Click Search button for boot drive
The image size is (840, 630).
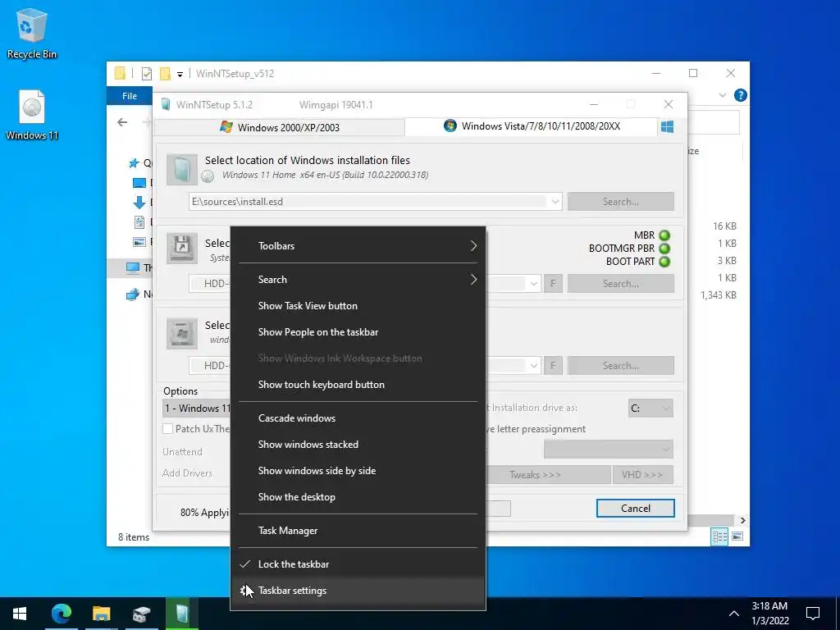point(620,284)
